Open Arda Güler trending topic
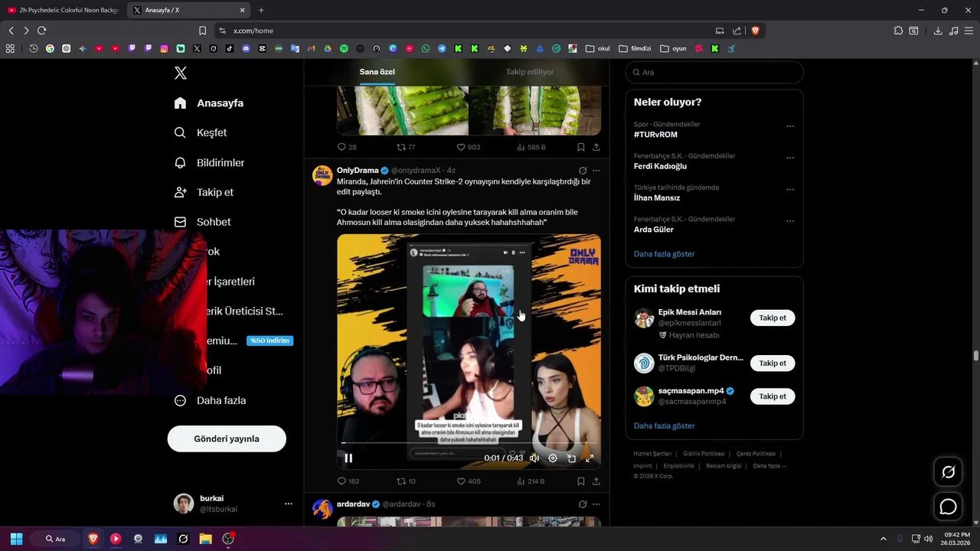The width and height of the screenshot is (980, 551). click(x=654, y=230)
